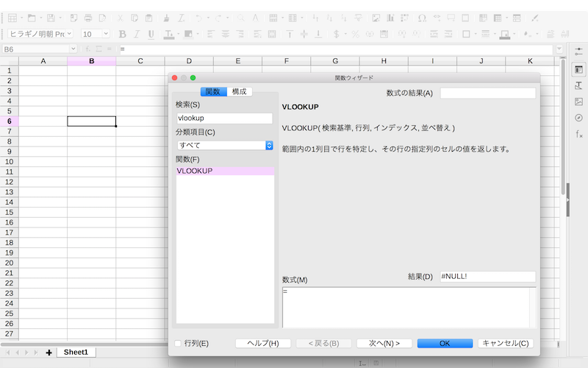The image size is (588, 368).
Task: Add a new sheet with plus button
Action: pos(49,353)
